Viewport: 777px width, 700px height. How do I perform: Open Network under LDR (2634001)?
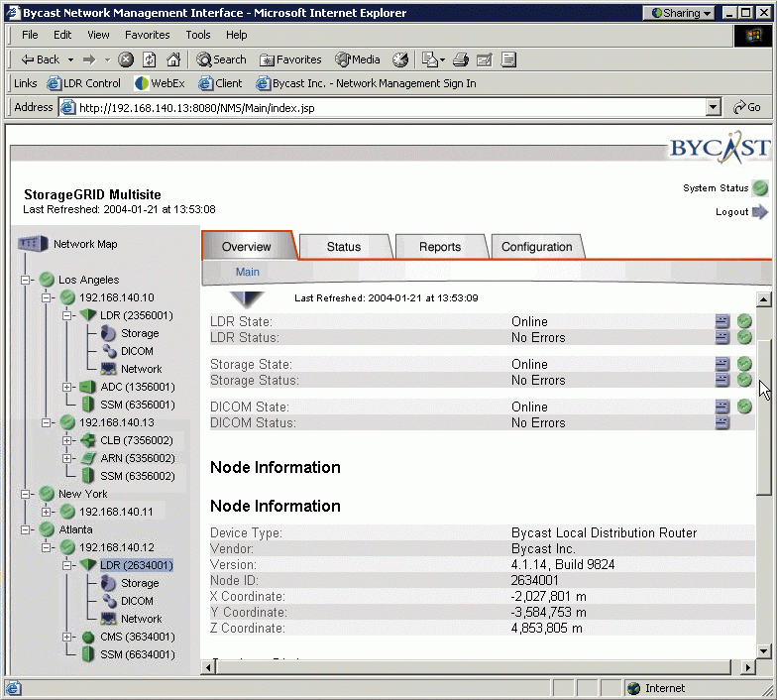(141, 619)
